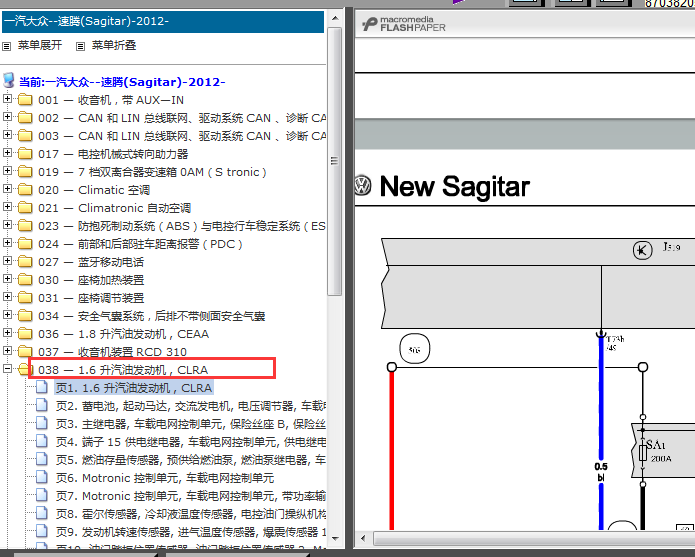The width and height of the screenshot is (695, 557).
Task: Click the tree panel scrollbar up arrow
Action: click(x=335, y=19)
